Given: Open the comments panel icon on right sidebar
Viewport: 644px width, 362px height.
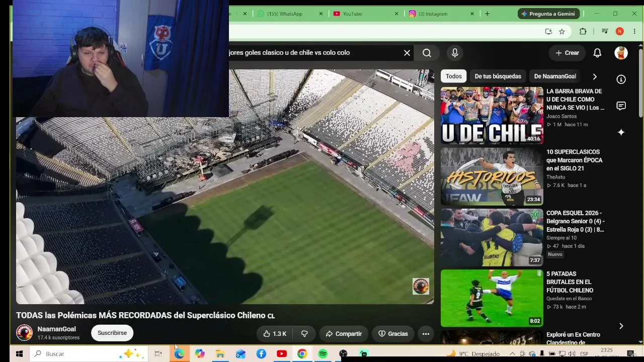Looking at the screenshot, I should click(621, 106).
